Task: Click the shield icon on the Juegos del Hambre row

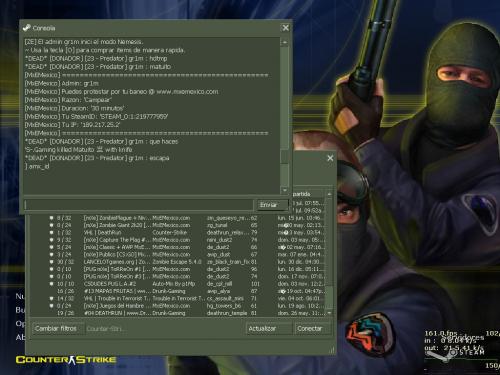Action: coord(51,306)
